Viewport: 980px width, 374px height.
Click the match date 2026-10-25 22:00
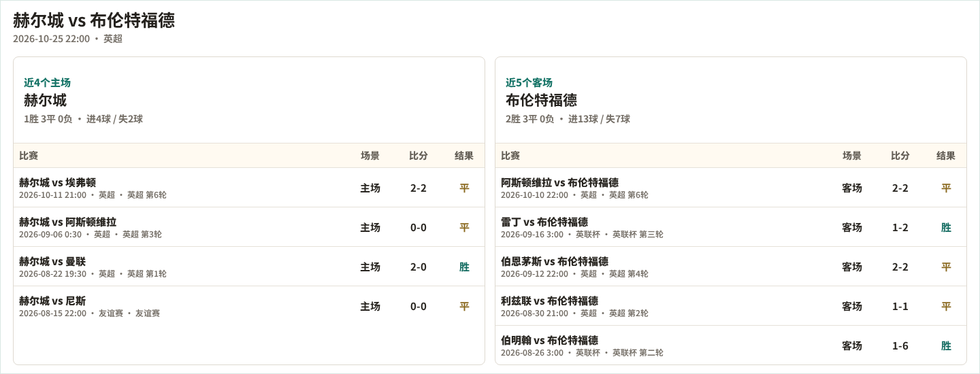(x=51, y=39)
